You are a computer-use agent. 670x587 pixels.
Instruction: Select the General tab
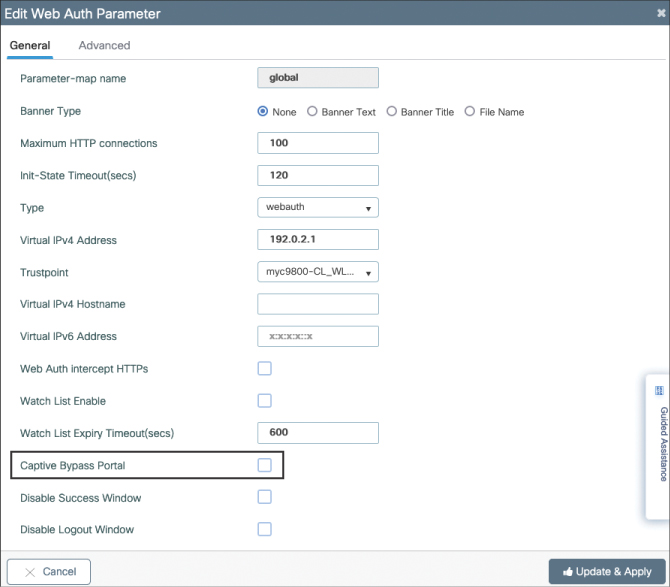point(30,45)
